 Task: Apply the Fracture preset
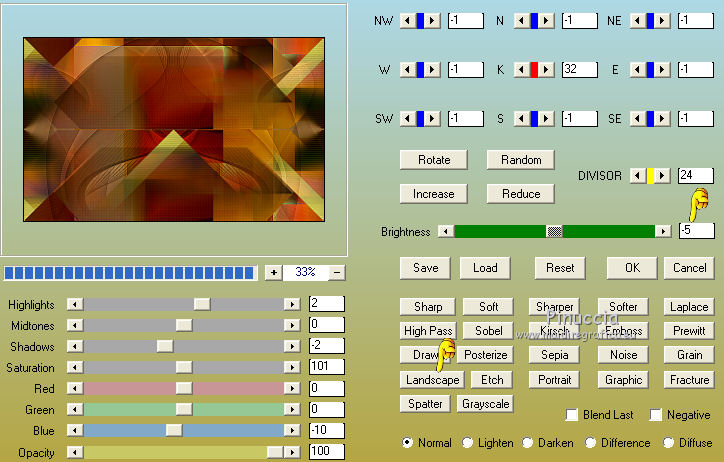[689, 380]
